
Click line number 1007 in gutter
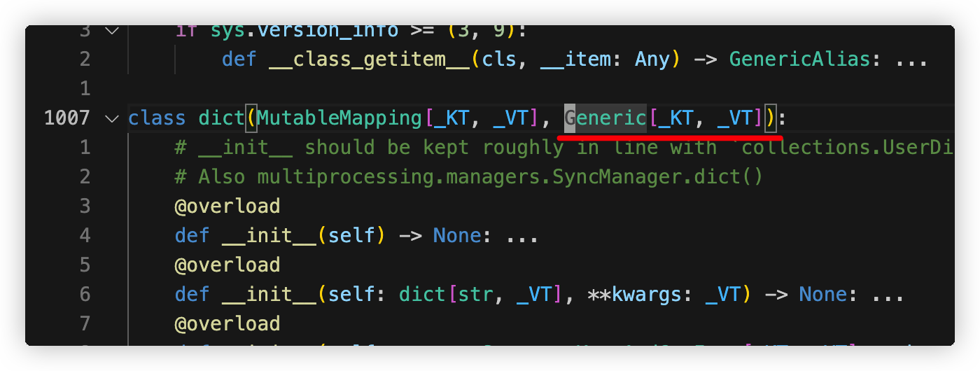(66, 118)
